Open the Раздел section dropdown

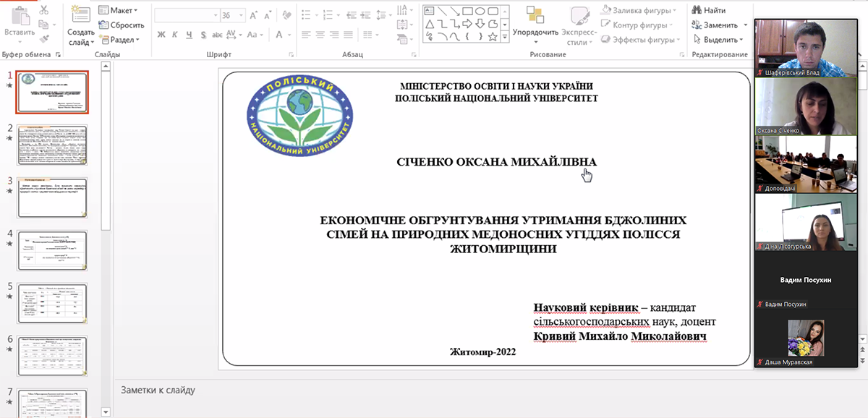point(120,40)
